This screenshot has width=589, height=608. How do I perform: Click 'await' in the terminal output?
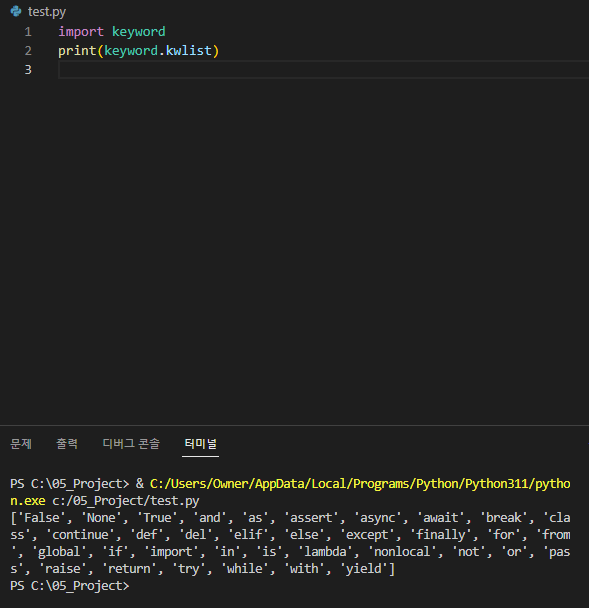[x=440, y=518]
